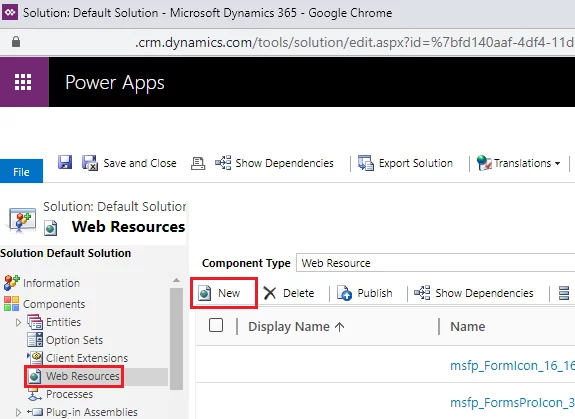Click the printer-style icon next to Save and Close
Screen dimensions: 575x419
(198, 163)
